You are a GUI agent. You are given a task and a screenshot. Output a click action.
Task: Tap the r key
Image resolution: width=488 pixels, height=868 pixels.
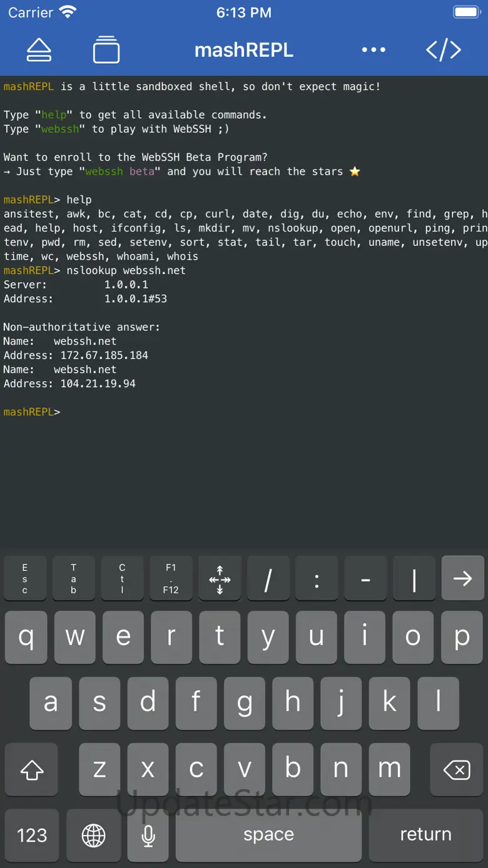[171, 637]
